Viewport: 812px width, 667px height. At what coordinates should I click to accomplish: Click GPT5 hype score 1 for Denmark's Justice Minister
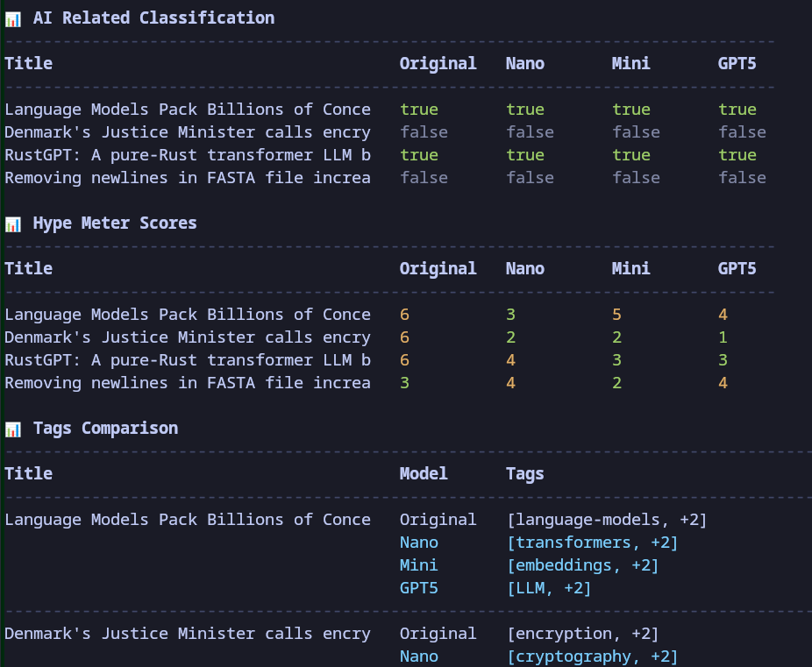pyautogui.click(x=723, y=337)
